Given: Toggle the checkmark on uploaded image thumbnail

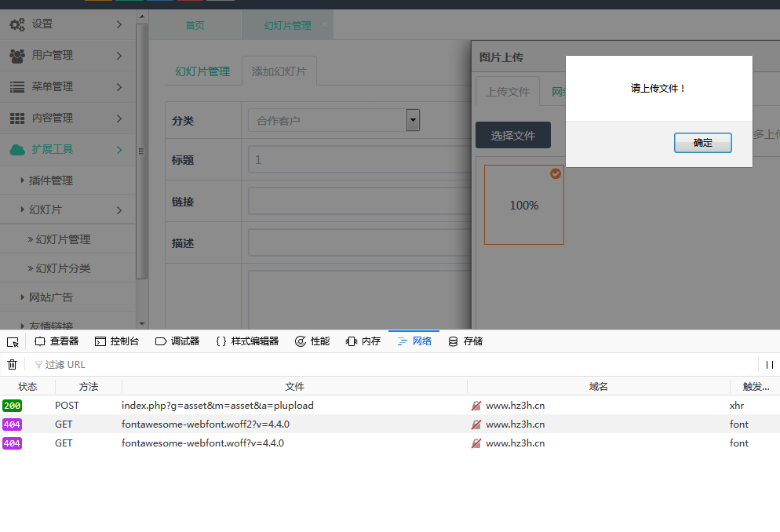Looking at the screenshot, I should click(556, 173).
